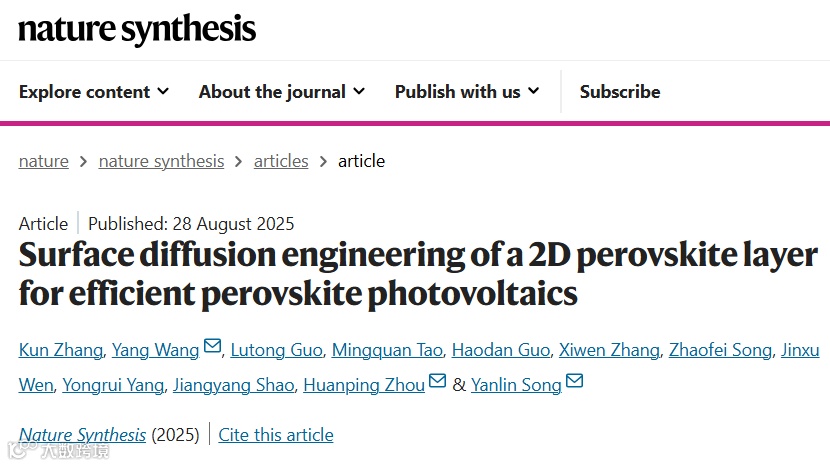This screenshot has height=466, width=830.
Task: Click envelope icon next to Yang Wang
Action: tap(212, 347)
